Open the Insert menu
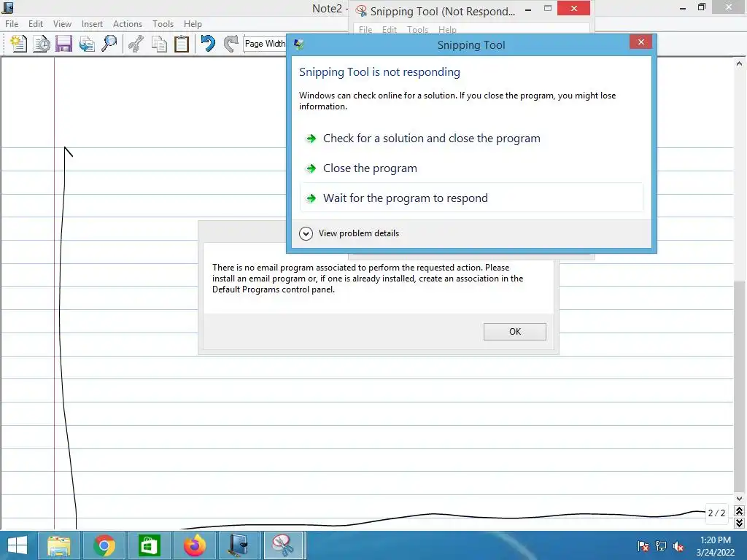The image size is (747, 560). coord(92,24)
